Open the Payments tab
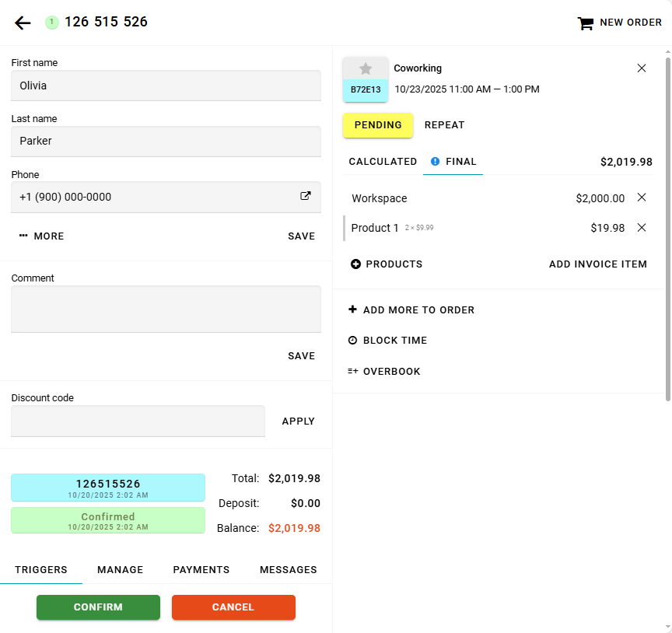The image size is (672, 633). (x=201, y=570)
